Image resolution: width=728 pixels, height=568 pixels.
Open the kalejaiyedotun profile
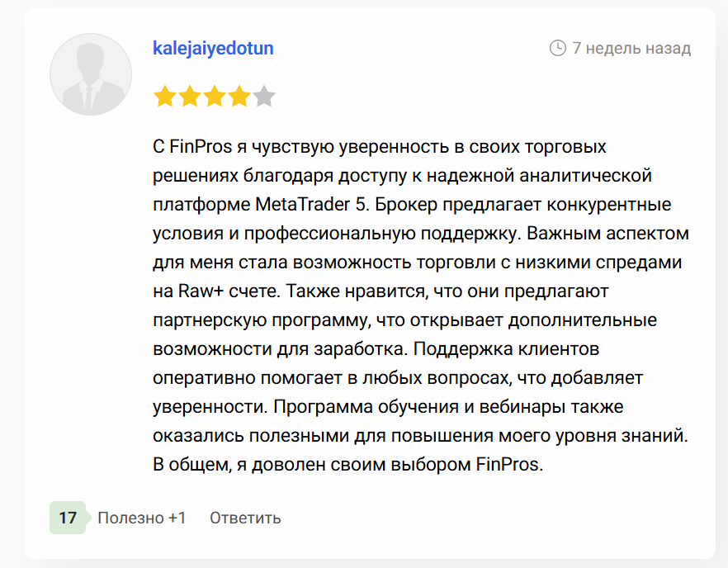point(213,48)
